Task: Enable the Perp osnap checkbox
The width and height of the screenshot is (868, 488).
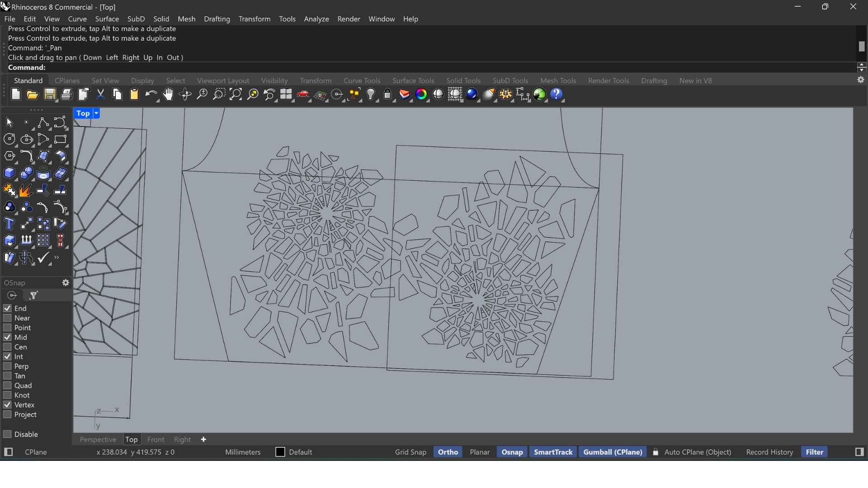Action: click(7, 367)
